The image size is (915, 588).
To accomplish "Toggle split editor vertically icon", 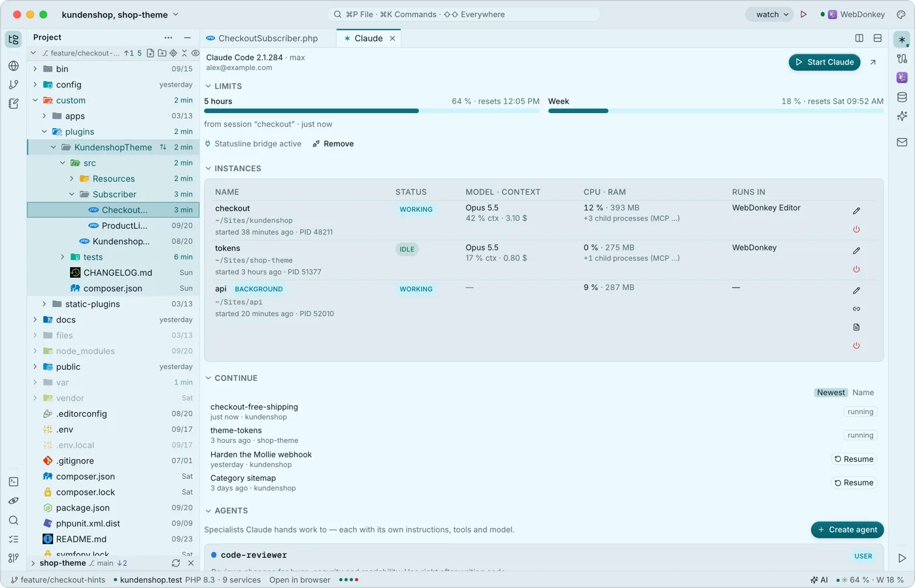I will (x=859, y=39).
